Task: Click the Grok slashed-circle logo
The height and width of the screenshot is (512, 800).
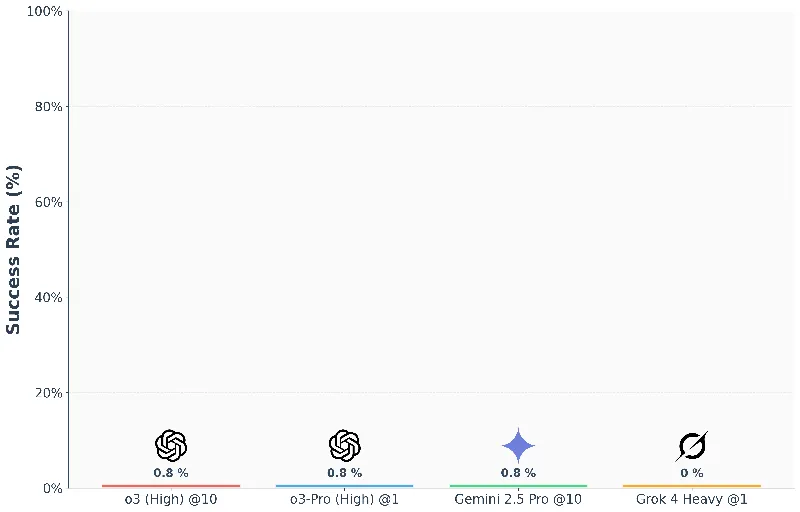Action: coord(692,446)
